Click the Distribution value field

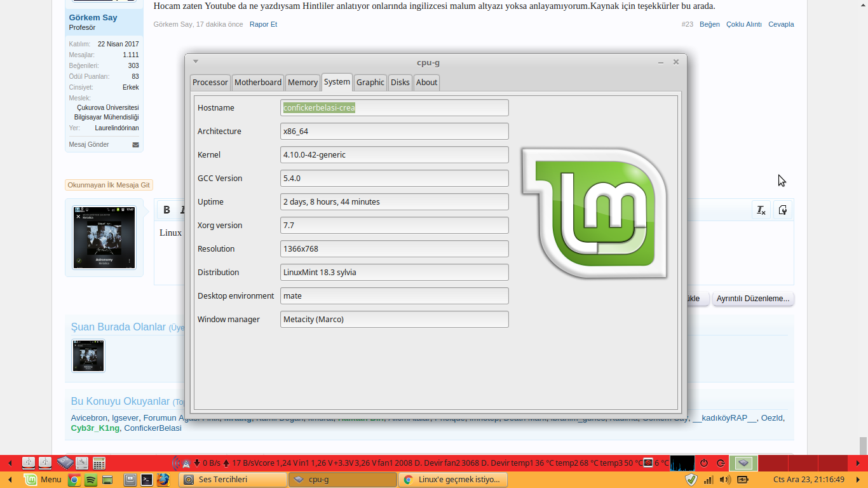point(395,272)
